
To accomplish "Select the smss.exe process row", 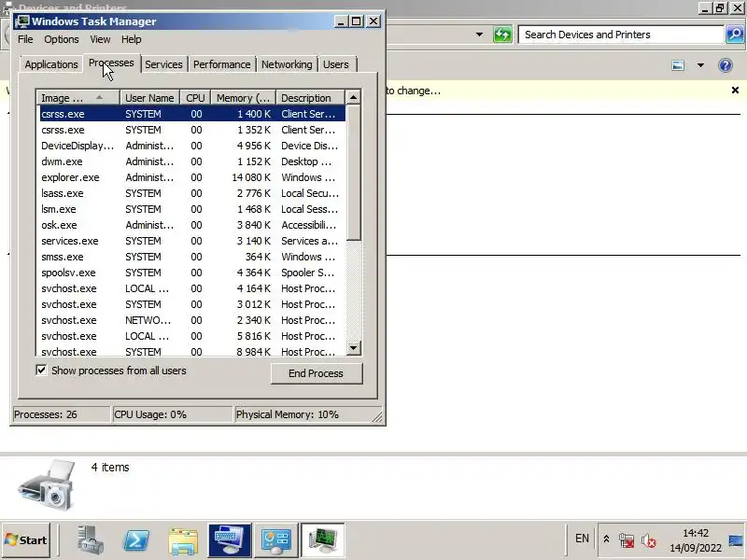I will (x=192, y=257).
